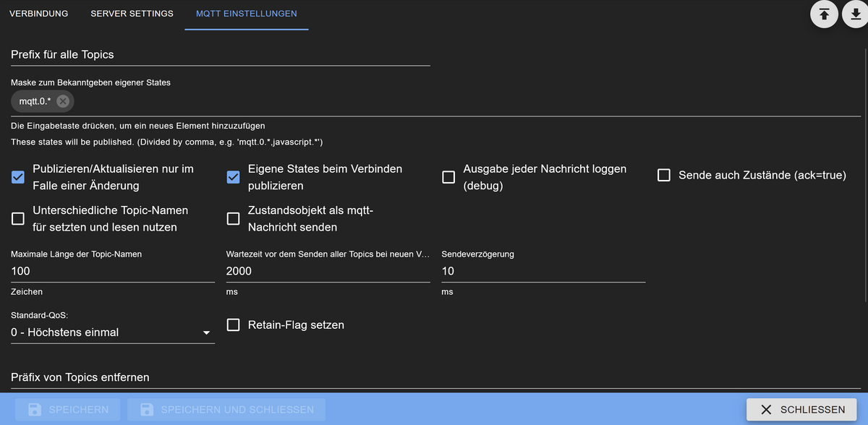Enable 'Ausgabe jeder Nachricht loggen (debug)'

[449, 177]
